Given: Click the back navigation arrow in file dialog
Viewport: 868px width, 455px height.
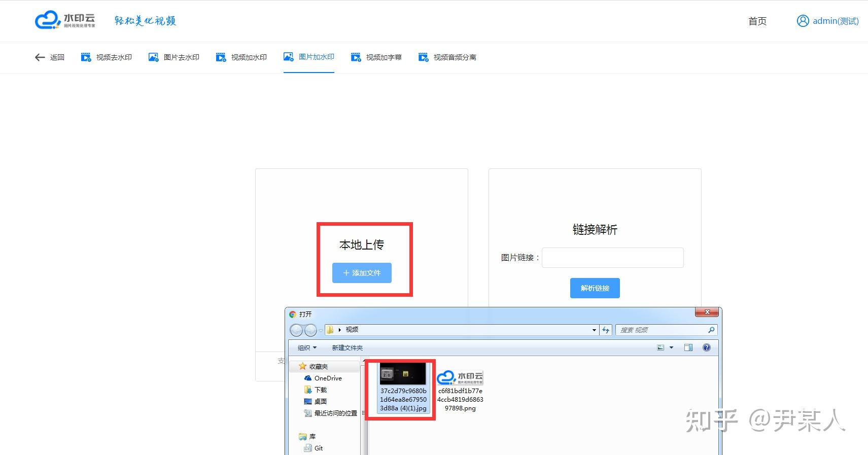Looking at the screenshot, I should [x=296, y=330].
